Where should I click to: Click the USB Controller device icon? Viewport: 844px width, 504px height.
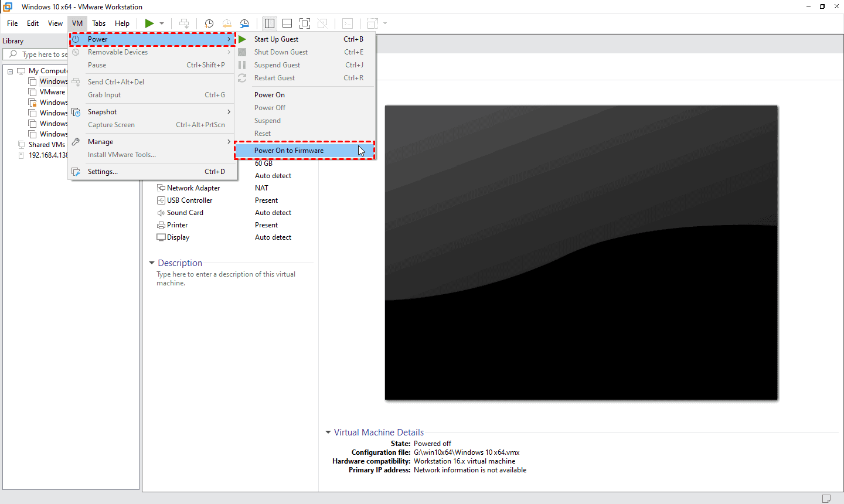pos(161,200)
